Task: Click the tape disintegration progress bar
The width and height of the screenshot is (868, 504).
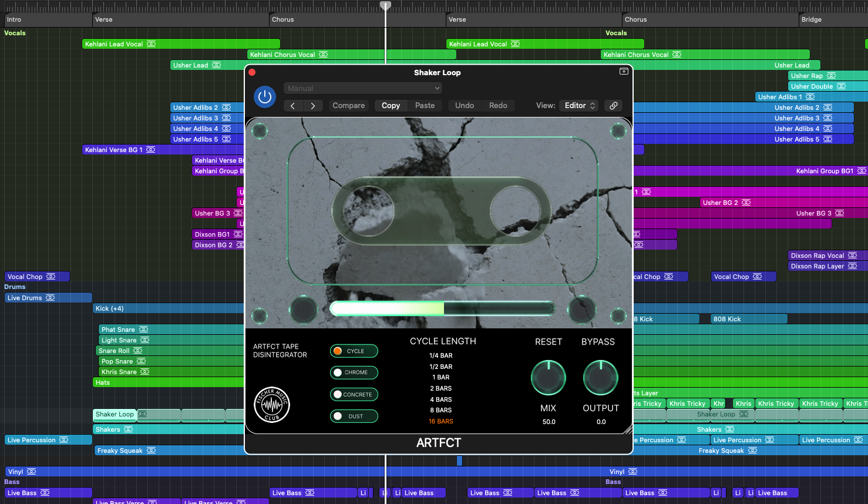Action: (x=442, y=308)
